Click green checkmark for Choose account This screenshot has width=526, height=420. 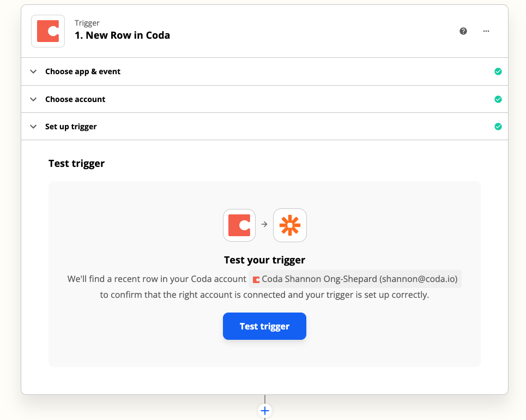[498, 99]
